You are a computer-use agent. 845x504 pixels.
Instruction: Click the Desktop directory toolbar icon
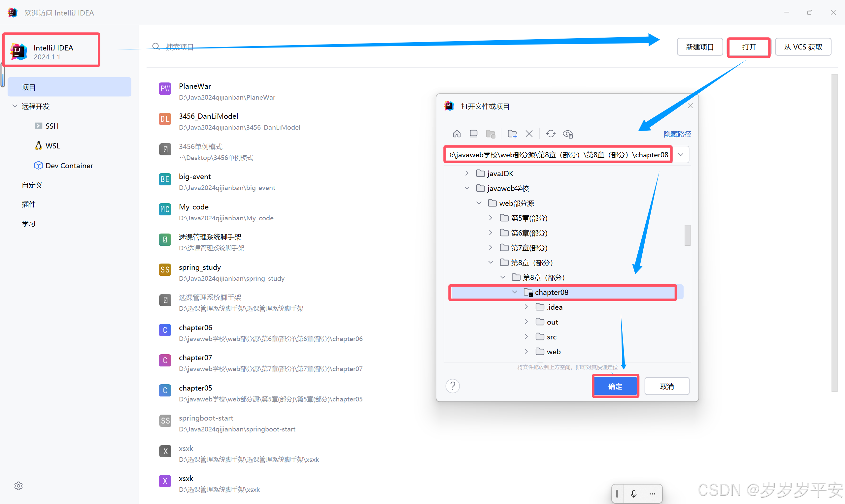point(473,134)
